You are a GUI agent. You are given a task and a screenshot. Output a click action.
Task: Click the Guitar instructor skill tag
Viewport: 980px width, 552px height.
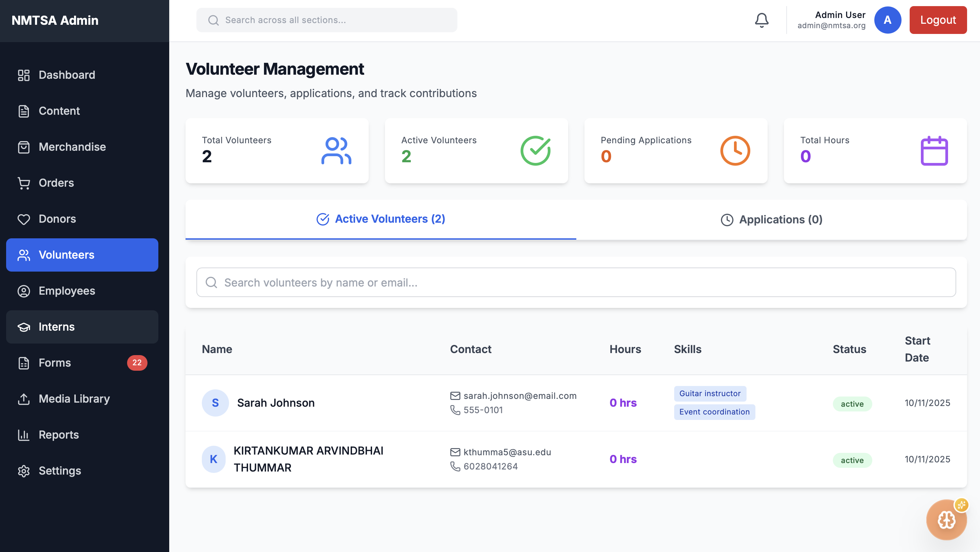tap(710, 393)
